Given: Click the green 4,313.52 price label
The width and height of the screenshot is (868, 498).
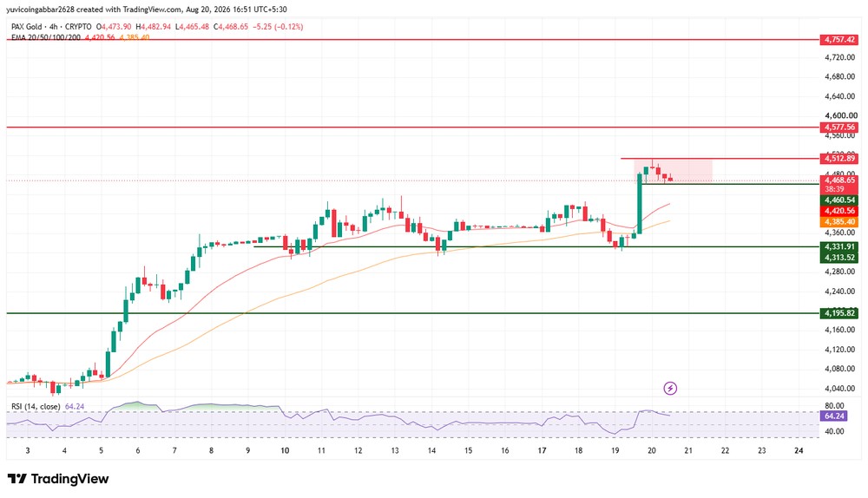Looking at the screenshot, I should coord(839,258).
